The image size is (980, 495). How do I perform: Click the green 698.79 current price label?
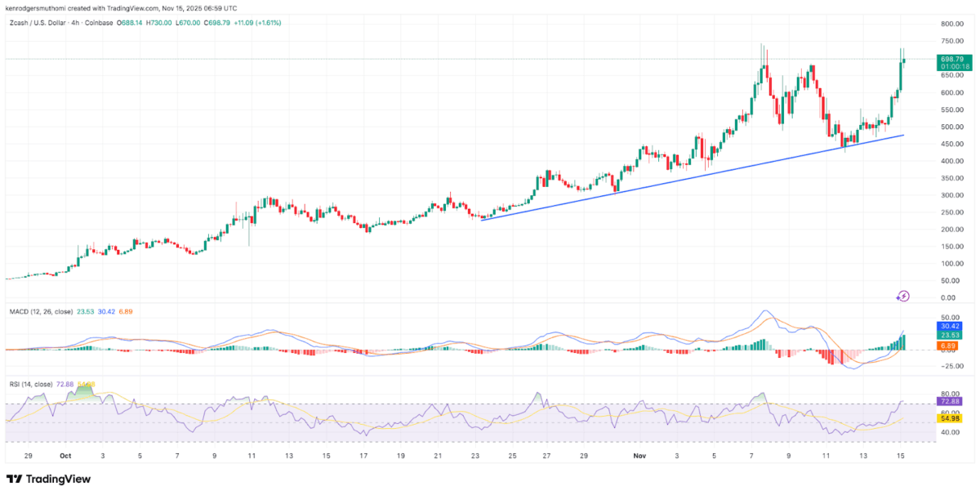click(x=952, y=59)
